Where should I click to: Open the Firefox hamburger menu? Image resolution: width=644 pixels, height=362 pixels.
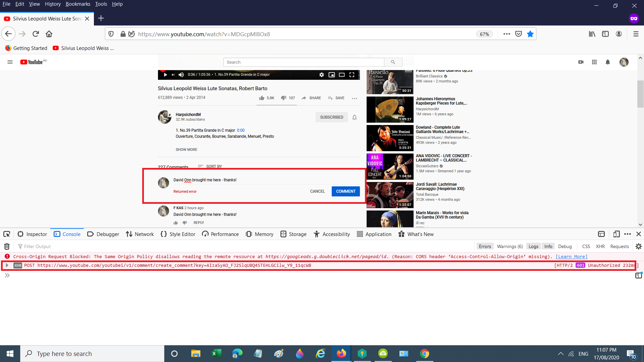636,34
